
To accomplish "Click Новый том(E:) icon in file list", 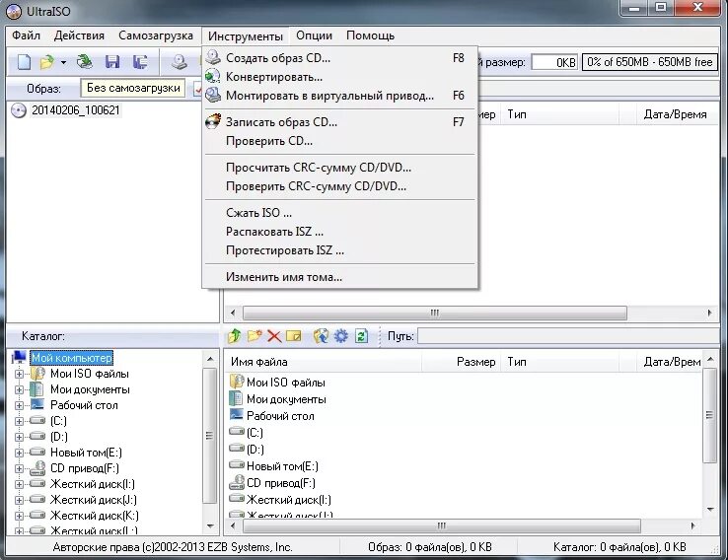I will click(x=237, y=465).
